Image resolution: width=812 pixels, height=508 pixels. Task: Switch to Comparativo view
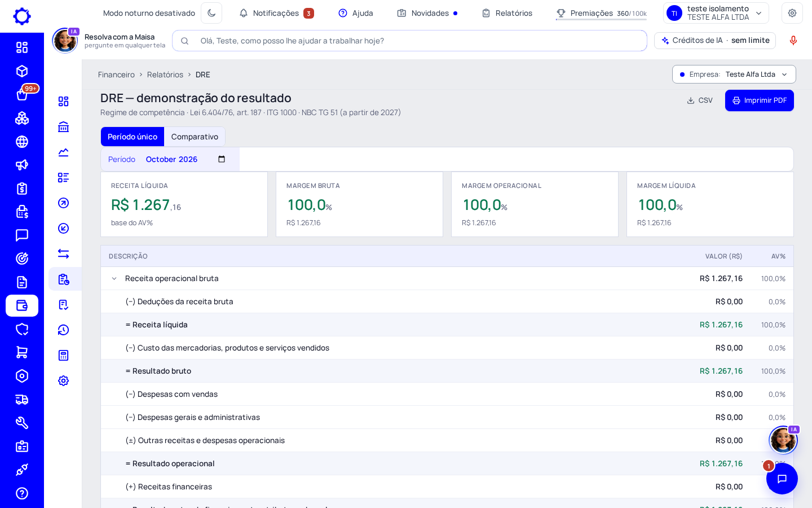click(195, 137)
